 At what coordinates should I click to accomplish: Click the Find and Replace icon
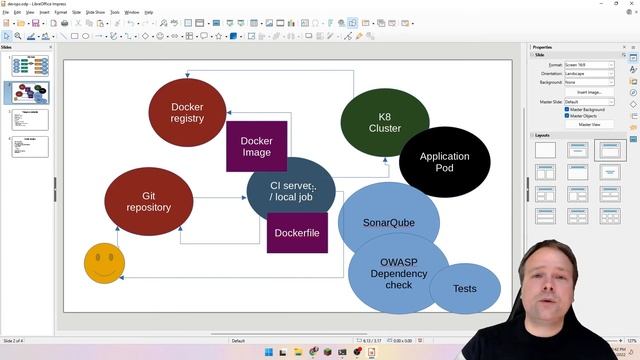pos(163,23)
